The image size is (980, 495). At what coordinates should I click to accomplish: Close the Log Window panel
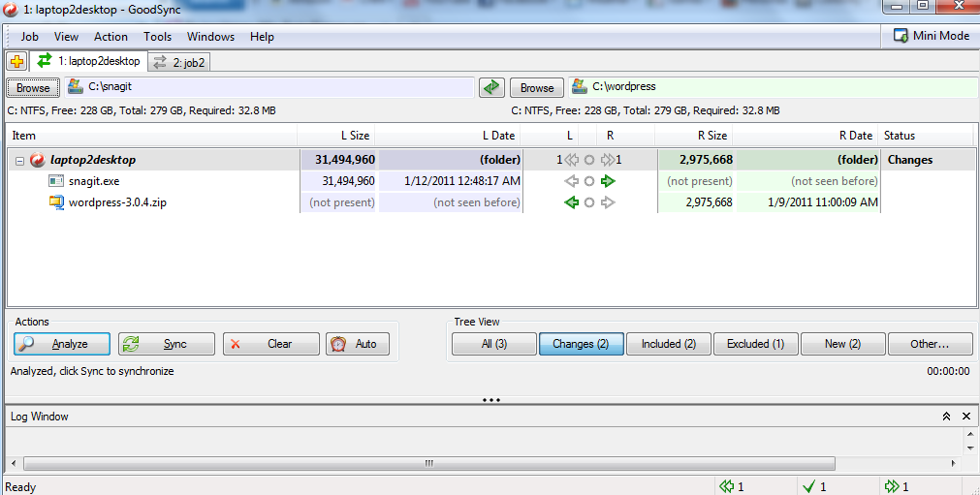[x=966, y=417]
